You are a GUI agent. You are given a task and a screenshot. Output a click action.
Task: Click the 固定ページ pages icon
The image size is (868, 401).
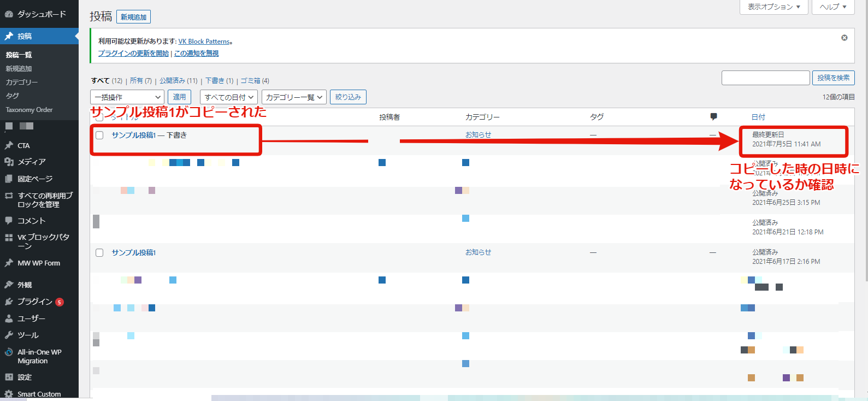9,179
